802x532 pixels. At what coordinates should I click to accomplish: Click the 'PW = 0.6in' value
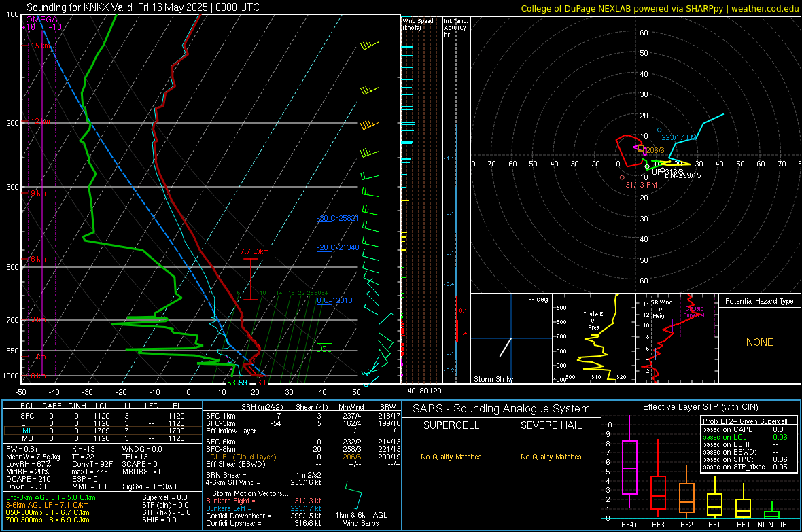click(23, 449)
